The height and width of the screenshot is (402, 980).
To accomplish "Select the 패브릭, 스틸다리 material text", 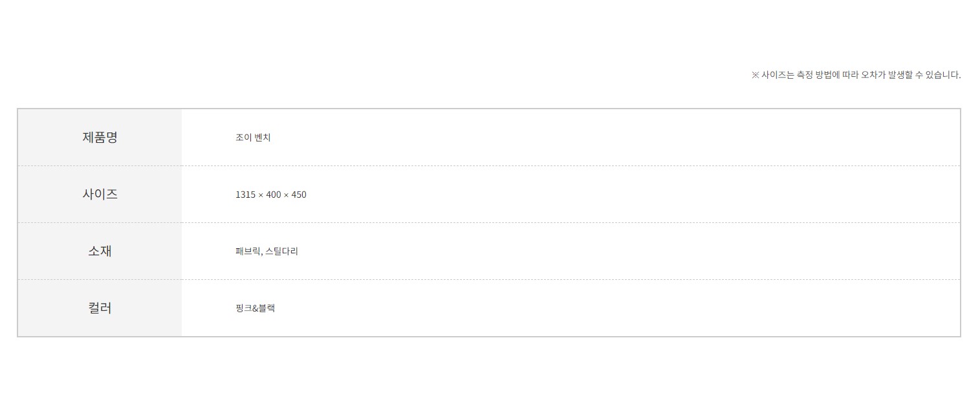I will (267, 251).
